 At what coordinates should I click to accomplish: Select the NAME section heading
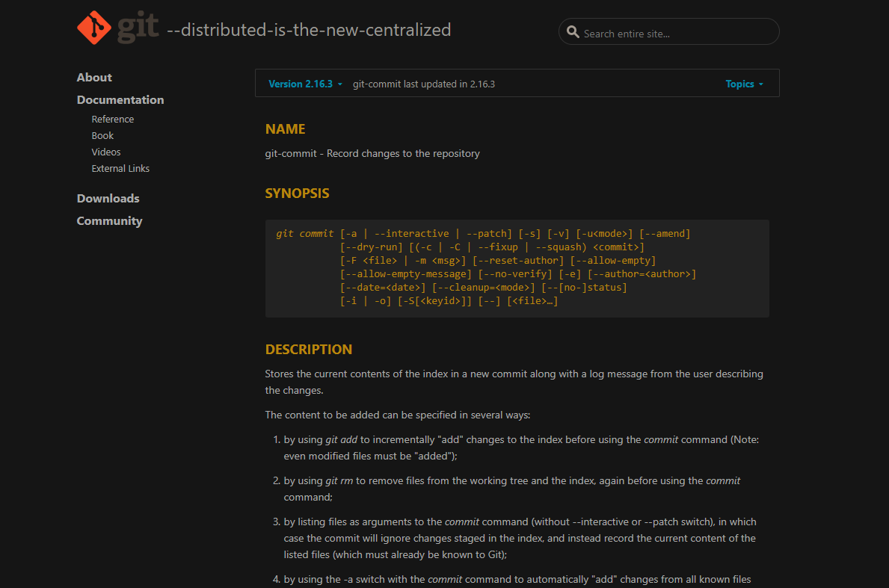285,129
